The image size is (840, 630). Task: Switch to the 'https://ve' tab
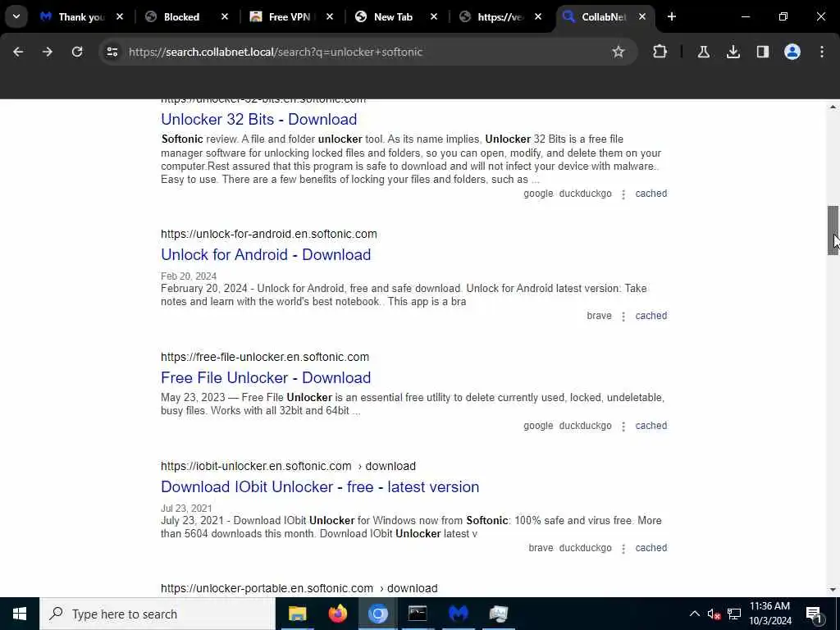500,16
